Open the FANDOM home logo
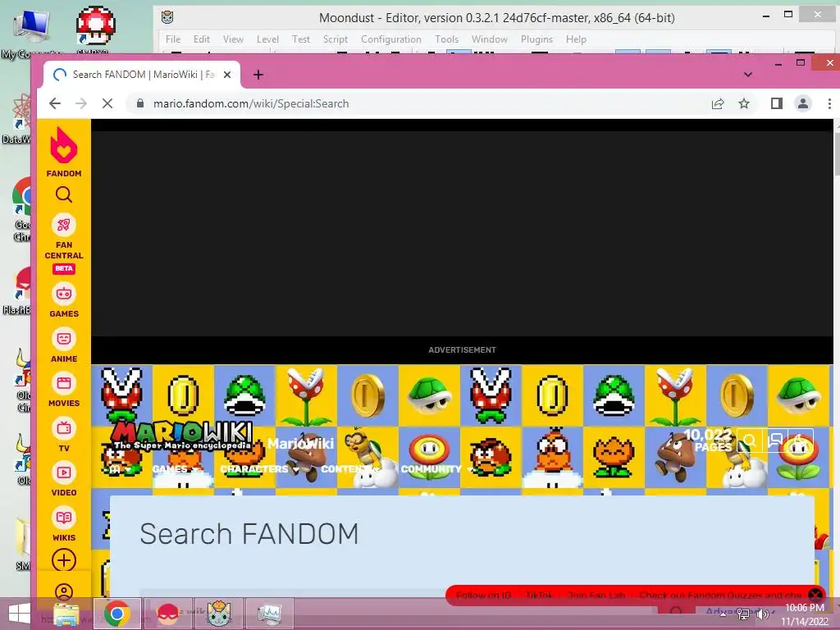Viewport: 840px width, 630px height. click(64, 152)
